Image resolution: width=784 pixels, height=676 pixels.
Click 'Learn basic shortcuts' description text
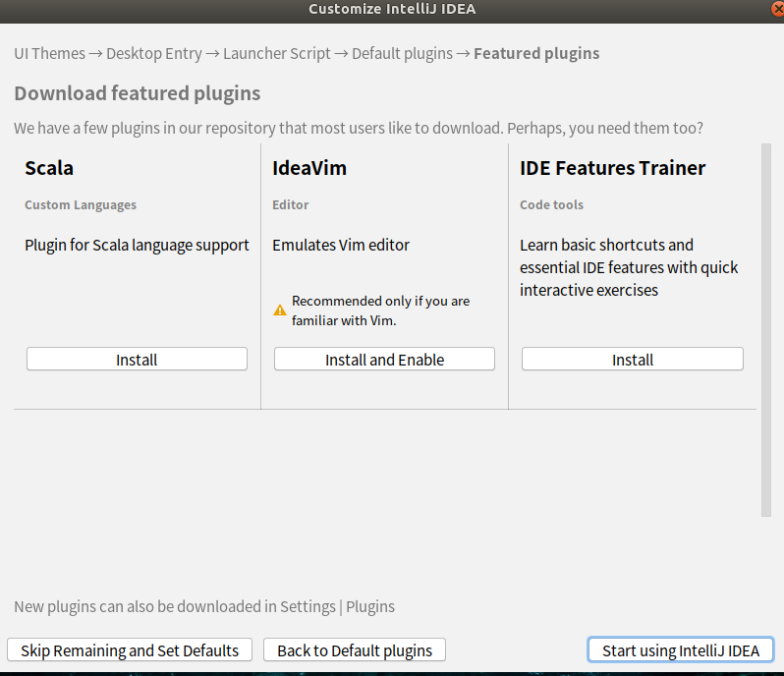[x=629, y=267]
